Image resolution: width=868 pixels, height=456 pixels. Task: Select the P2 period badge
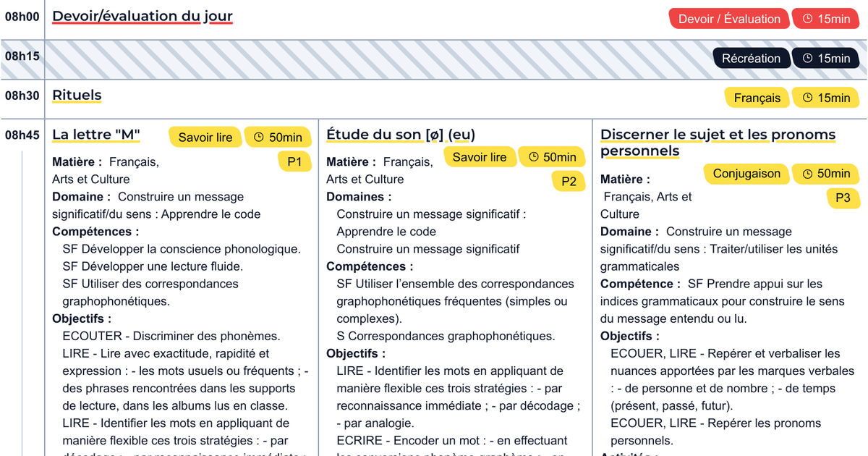pyautogui.click(x=569, y=182)
